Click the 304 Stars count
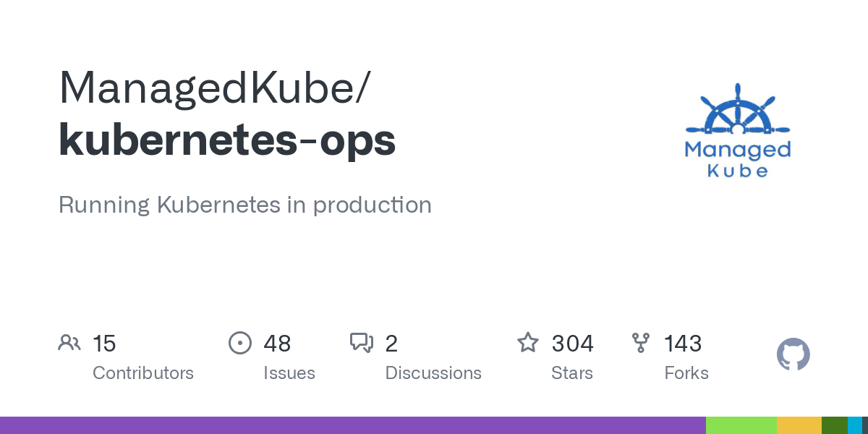 572,344
